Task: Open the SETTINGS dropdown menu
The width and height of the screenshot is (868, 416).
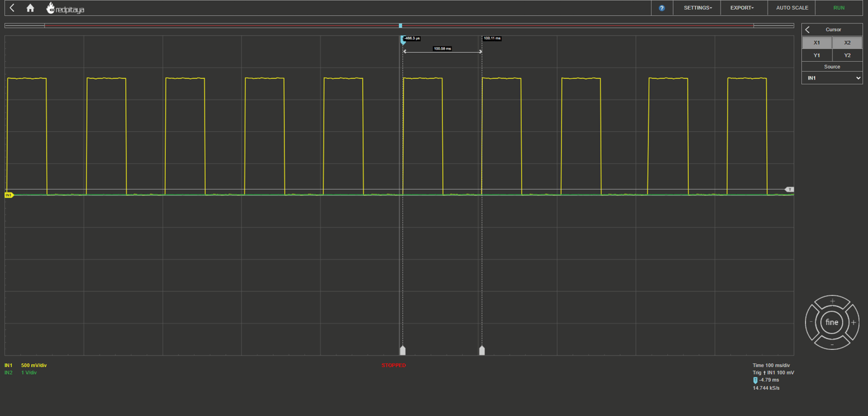Action: 697,8
